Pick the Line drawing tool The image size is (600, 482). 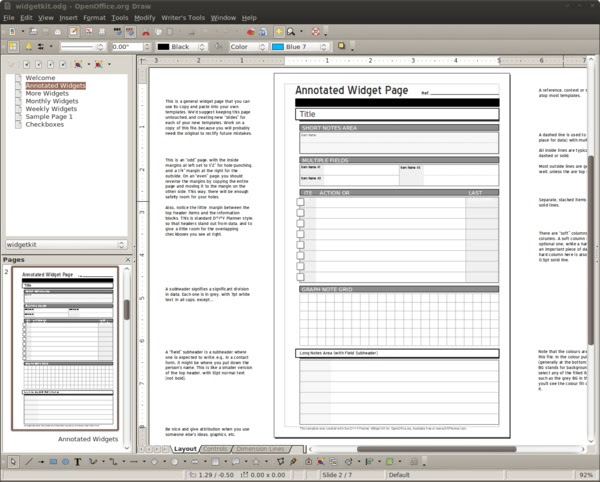29,462
